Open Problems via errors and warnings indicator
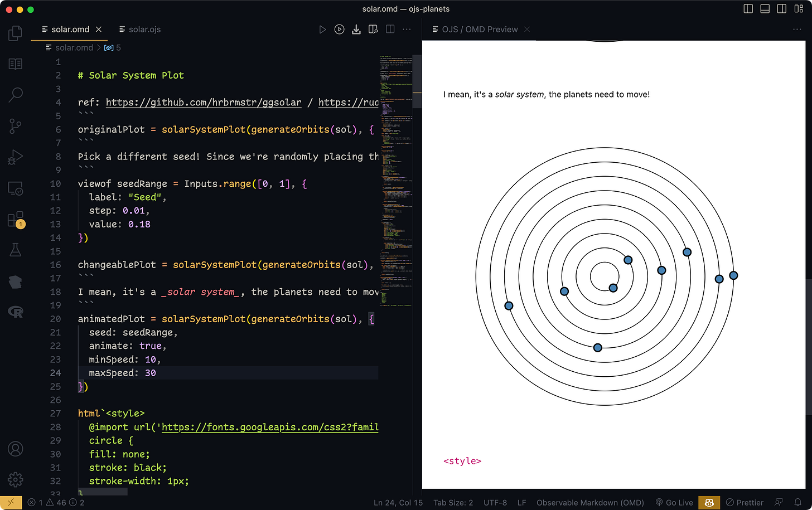812x510 pixels. pyautogui.click(x=46, y=503)
